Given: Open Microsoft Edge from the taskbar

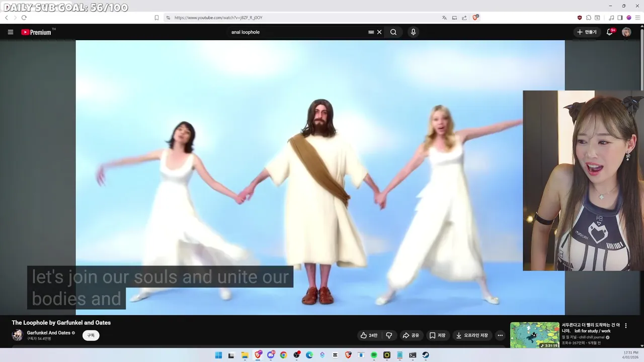Looking at the screenshot, I should pos(309,355).
